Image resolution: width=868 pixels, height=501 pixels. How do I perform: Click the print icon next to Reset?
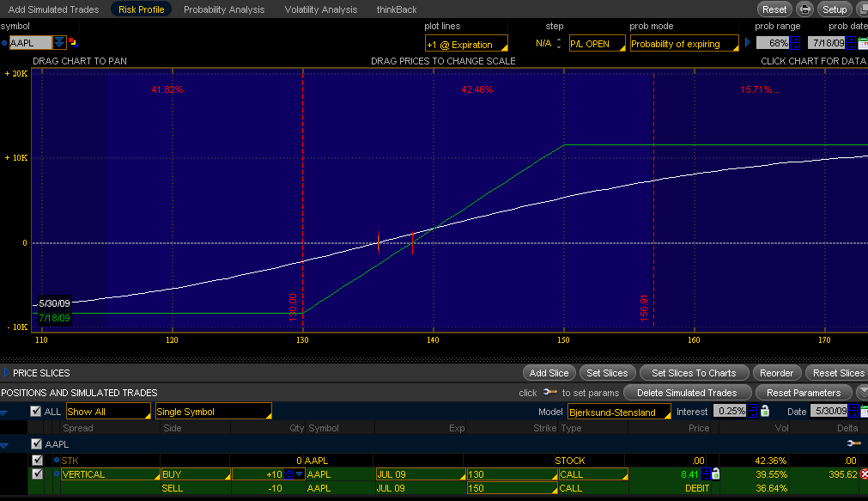(x=804, y=9)
